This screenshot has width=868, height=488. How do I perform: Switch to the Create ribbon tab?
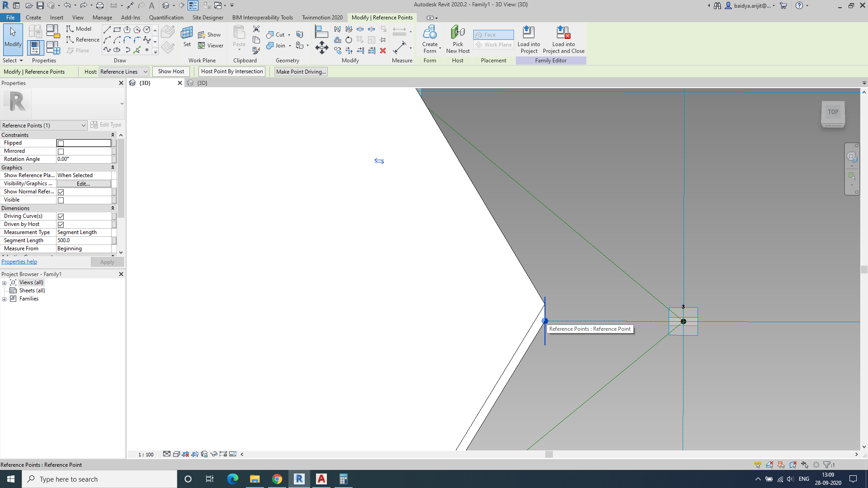tap(33, 18)
